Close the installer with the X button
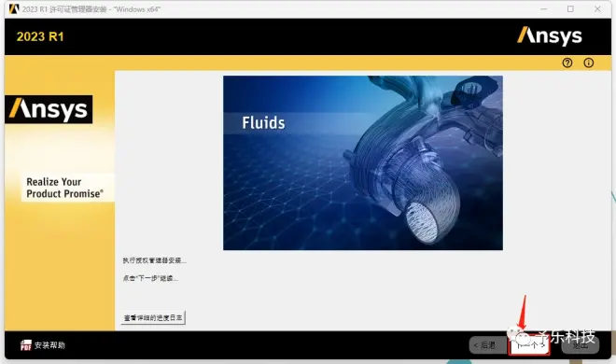This screenshot has height=364, width=616. pyautogui.click(x=597, y=9)
